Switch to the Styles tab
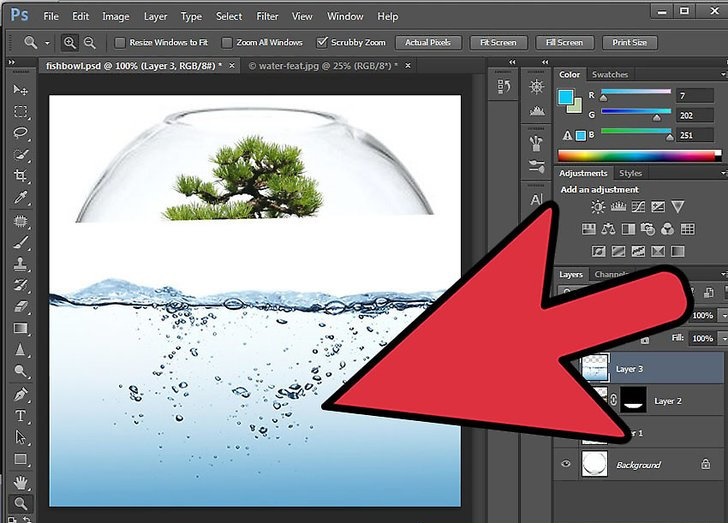 (x=630, y=173)
